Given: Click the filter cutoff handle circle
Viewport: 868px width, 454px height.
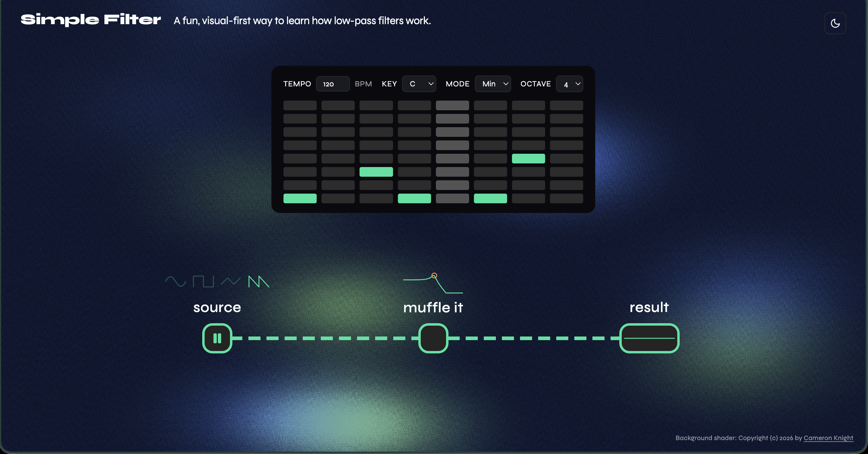Looking at the screenshot, I should click(434, 275).
